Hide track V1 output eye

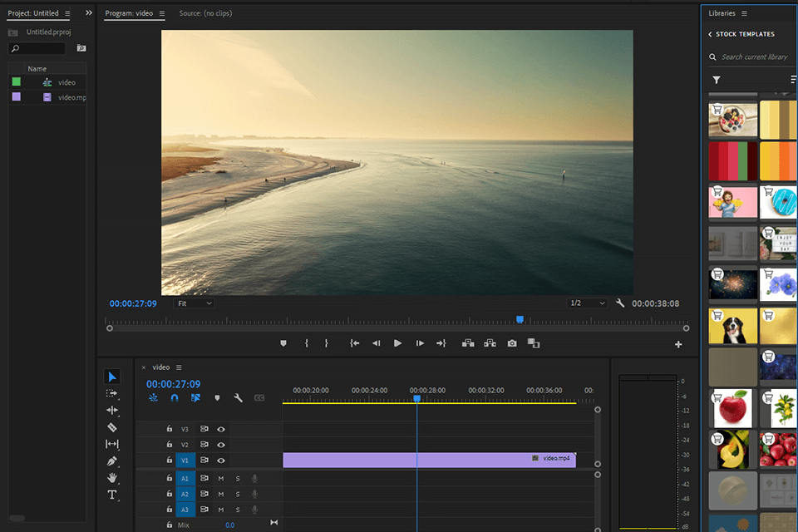pyautogui.click(x=221, y=461)
